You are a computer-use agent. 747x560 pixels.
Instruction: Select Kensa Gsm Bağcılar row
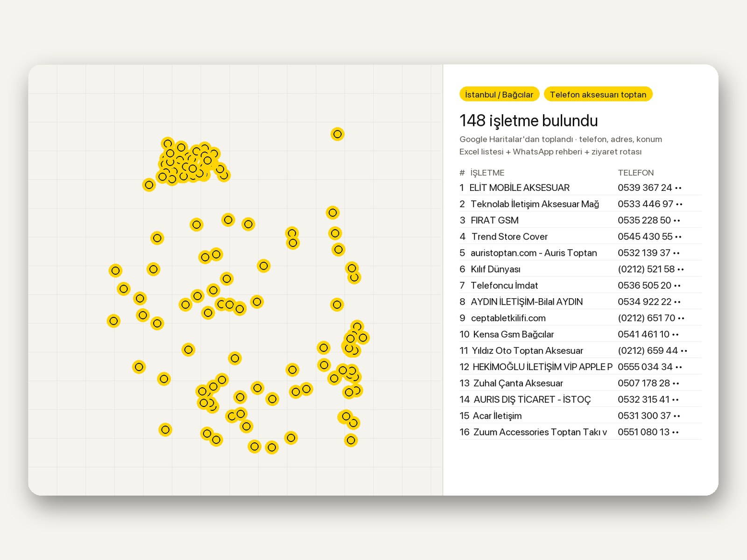pos(580,334)
